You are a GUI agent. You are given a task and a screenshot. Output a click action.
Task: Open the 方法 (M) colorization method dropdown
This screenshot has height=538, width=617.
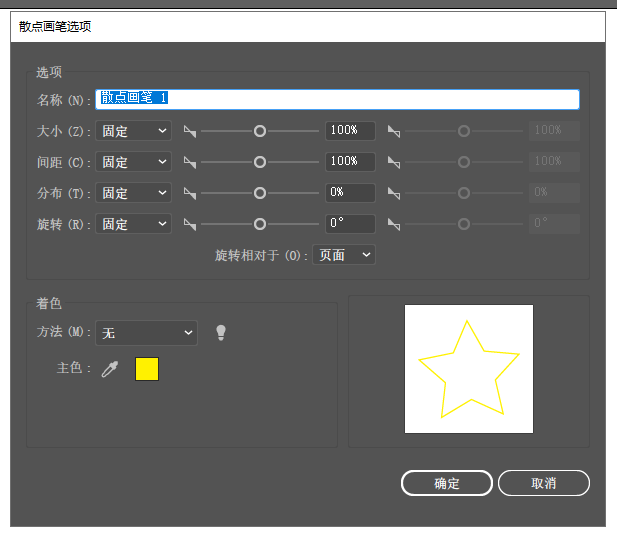tap(146, 333)
